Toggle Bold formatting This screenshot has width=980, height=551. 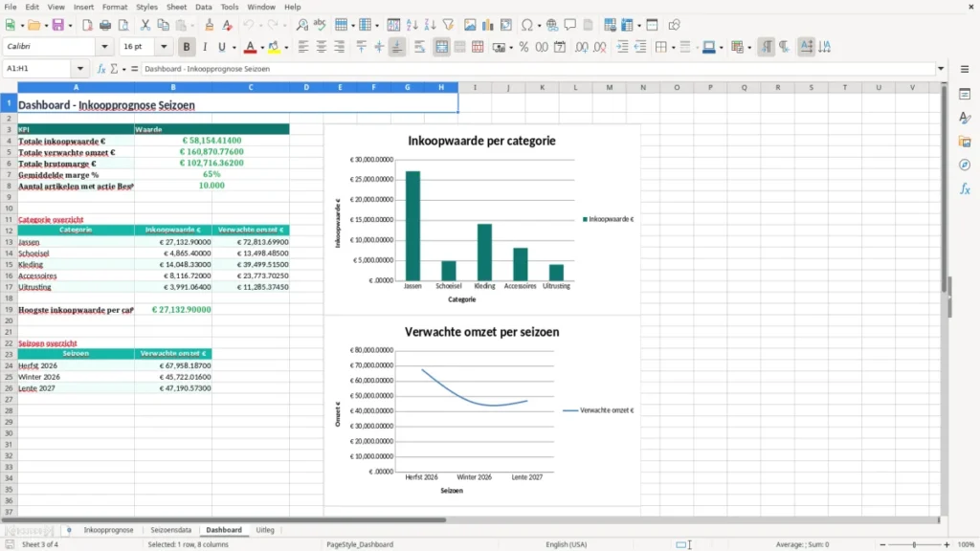coord(187,47)
